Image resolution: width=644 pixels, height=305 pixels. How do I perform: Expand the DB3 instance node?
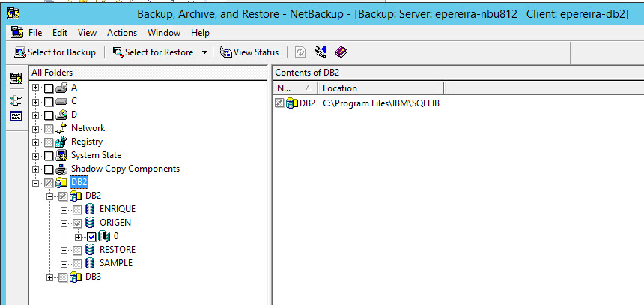50,277
